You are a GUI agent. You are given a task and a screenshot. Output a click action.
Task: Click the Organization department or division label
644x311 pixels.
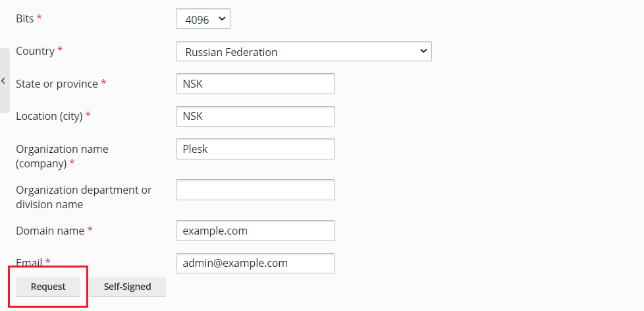click(x=84, y=196)
